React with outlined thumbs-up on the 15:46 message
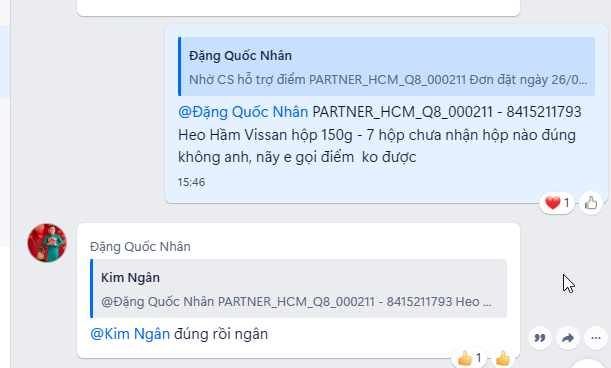 [591, 203]
